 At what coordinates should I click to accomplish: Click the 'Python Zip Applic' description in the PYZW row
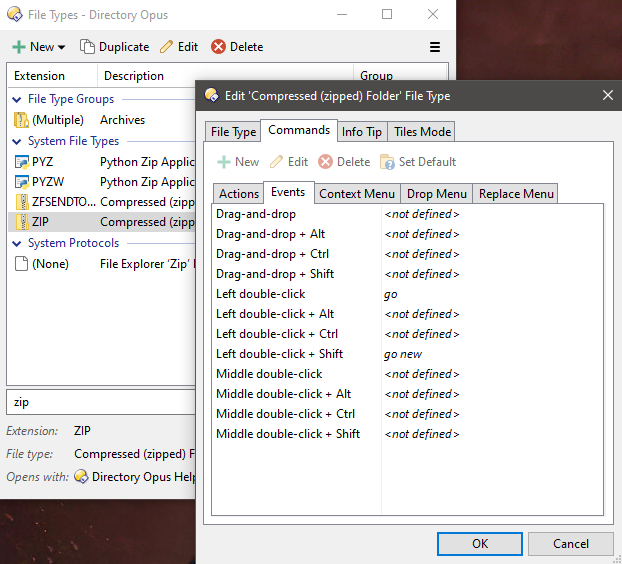147,182
